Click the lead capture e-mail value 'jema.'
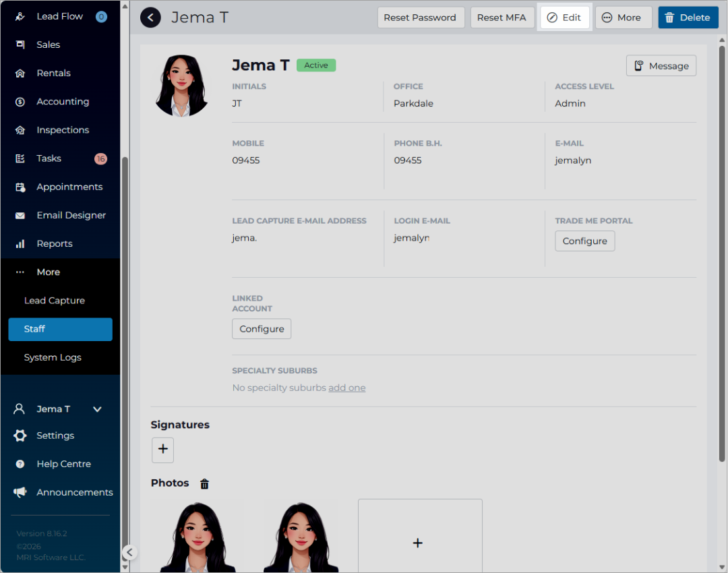Image resolution: width=728 pixels, height=573 pixels. [244, 238]
